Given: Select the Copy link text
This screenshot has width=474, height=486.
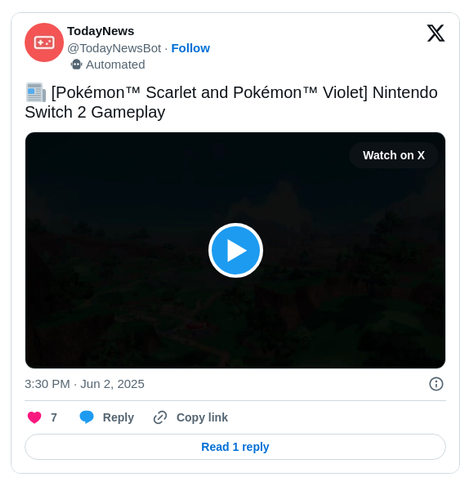Looking at the screenshot, I should coord(202,417).
